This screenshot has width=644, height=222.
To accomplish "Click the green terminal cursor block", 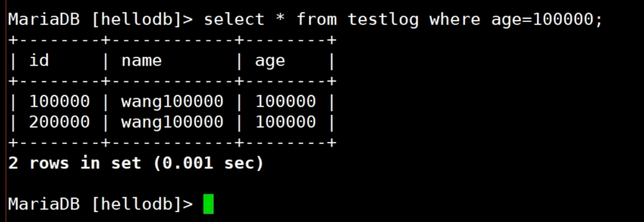I will [x=209, y=204].
